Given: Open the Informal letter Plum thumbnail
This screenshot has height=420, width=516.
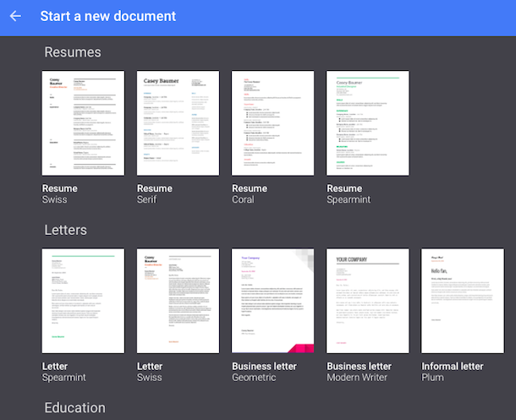Looking at the screenshot, I should tap(462, 300).
